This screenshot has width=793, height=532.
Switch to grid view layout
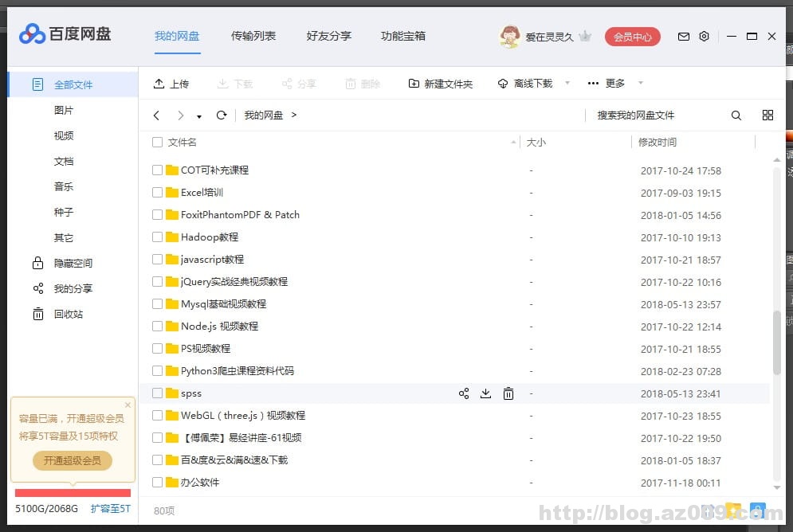(767, 115)
